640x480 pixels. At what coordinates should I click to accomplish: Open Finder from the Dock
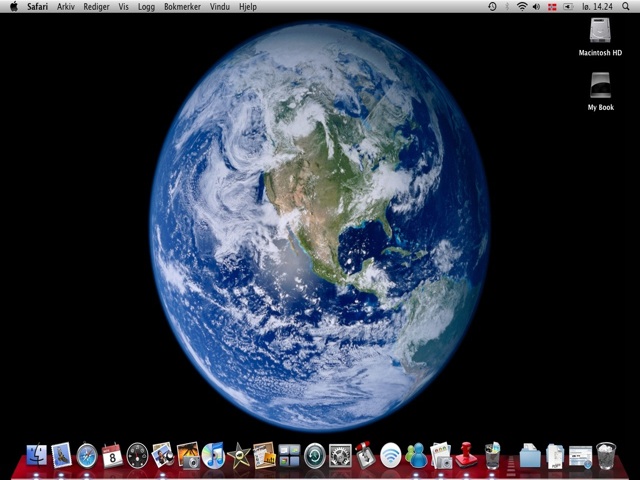click(37, 456)
